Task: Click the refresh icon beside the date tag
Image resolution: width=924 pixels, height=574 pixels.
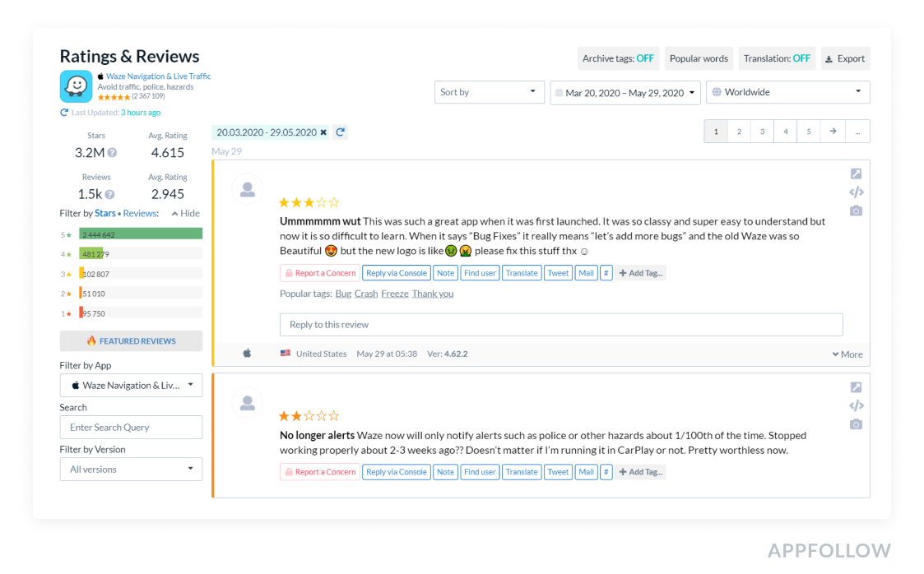Action: (x=340, y=132)
